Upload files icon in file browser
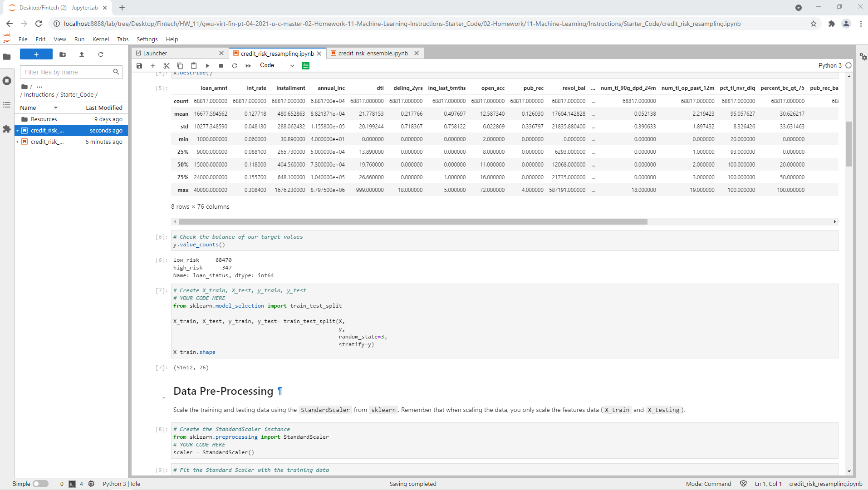This screenshot has width=868, height=490. pos(82,54)
